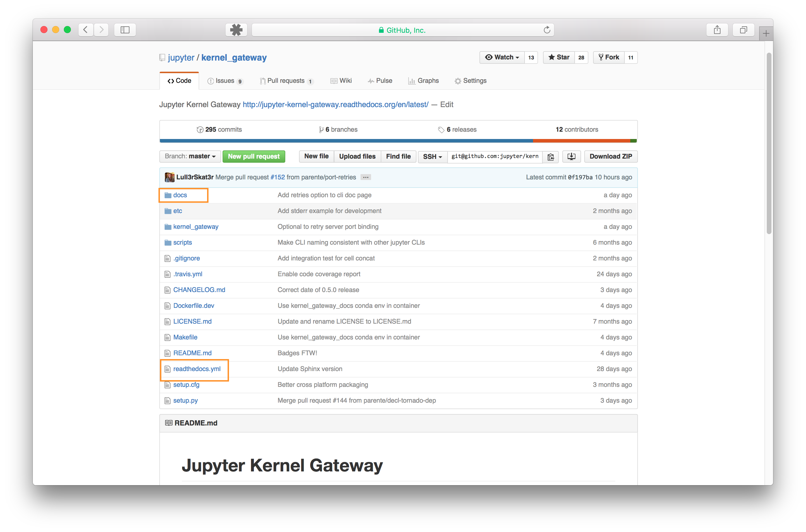Click Lull3rSkat3r's avatar image
The image size is (806, 532).
click(x=169, y=177)
